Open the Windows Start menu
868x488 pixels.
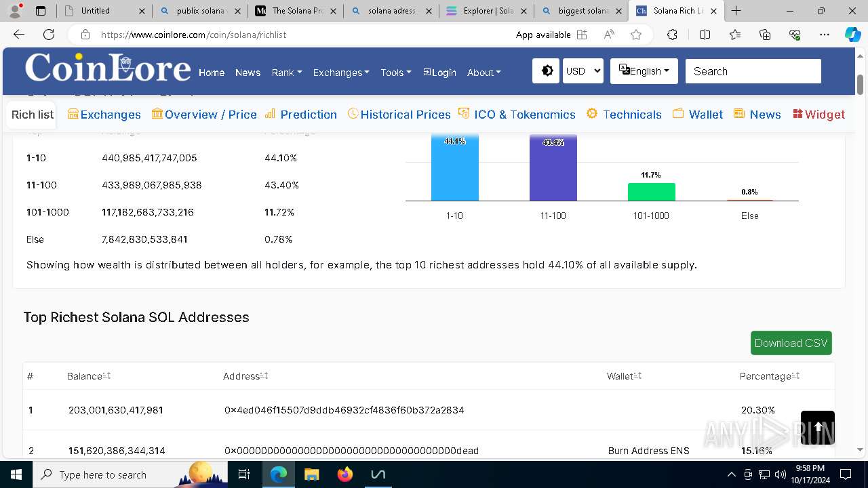[x=16, y=474]
